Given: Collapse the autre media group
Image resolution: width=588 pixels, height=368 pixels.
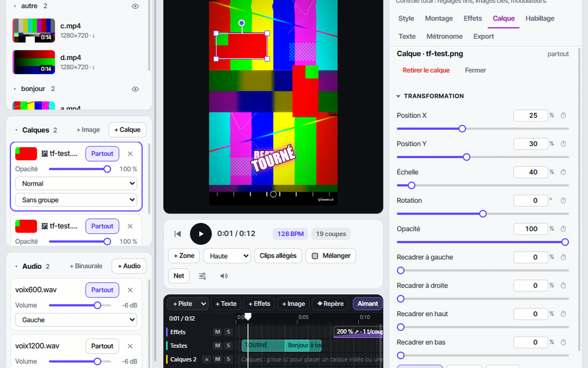Looking at the screenshot, I should coord(15,6).
